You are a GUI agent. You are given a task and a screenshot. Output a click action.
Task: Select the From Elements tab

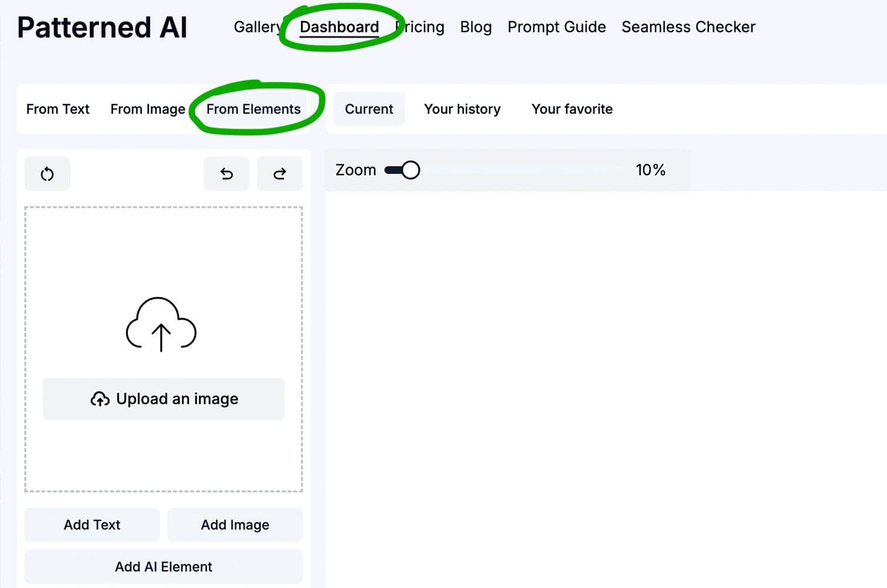pos(254,109)
